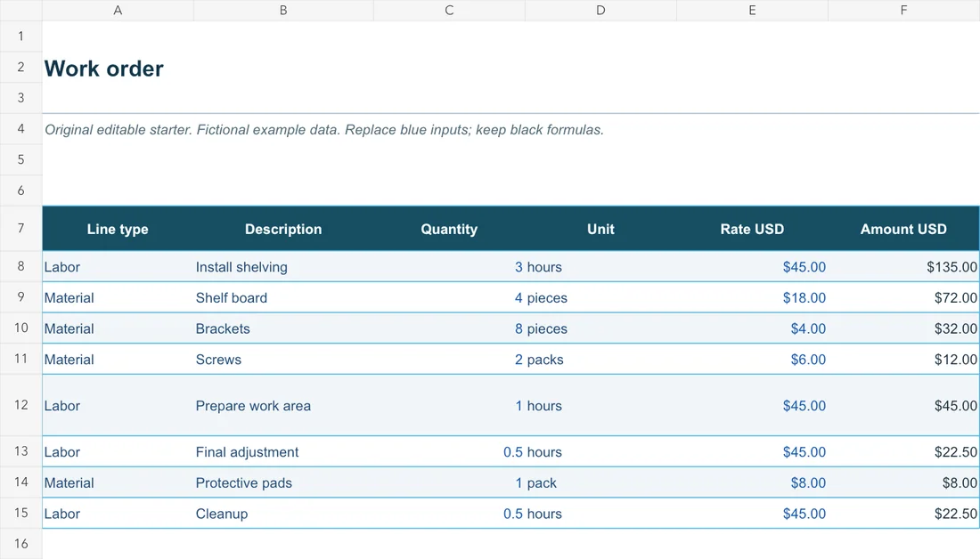Click the $8.00 rate cell
The width and height of the screenshot is (980, 559).
pyautogui.click(x=752, y=482)
